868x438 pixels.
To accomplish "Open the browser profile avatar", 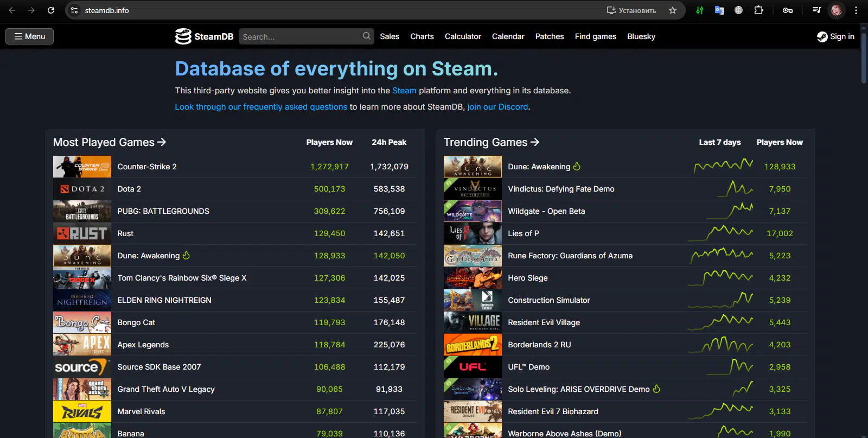I will (x=837, y=10).
